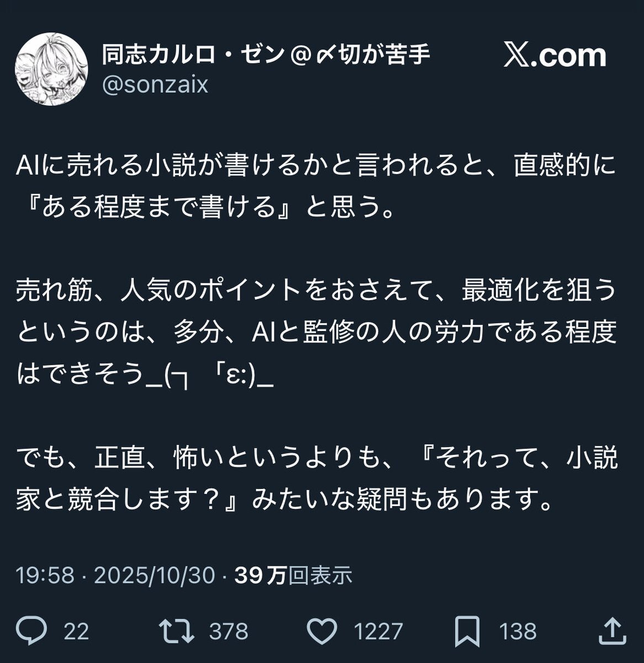
Task: Click the 1227 likes count
Action: [378, 631]
